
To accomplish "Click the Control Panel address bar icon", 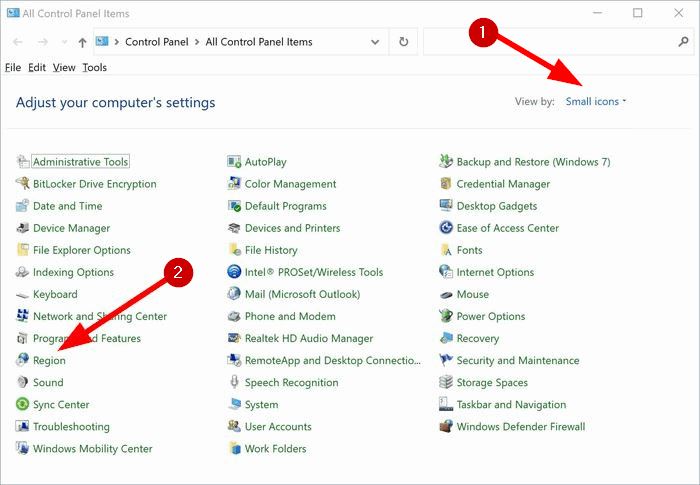I will point(102,42).
